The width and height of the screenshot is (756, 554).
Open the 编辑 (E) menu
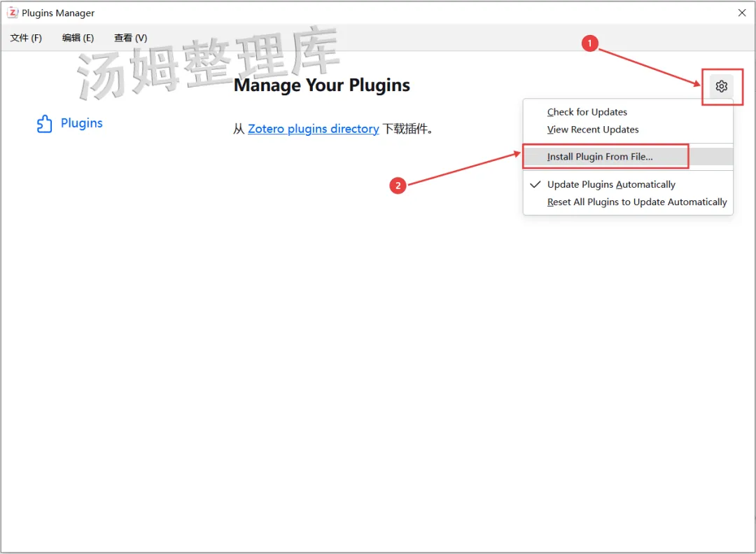pyautogui.click(x=78, y=38)
